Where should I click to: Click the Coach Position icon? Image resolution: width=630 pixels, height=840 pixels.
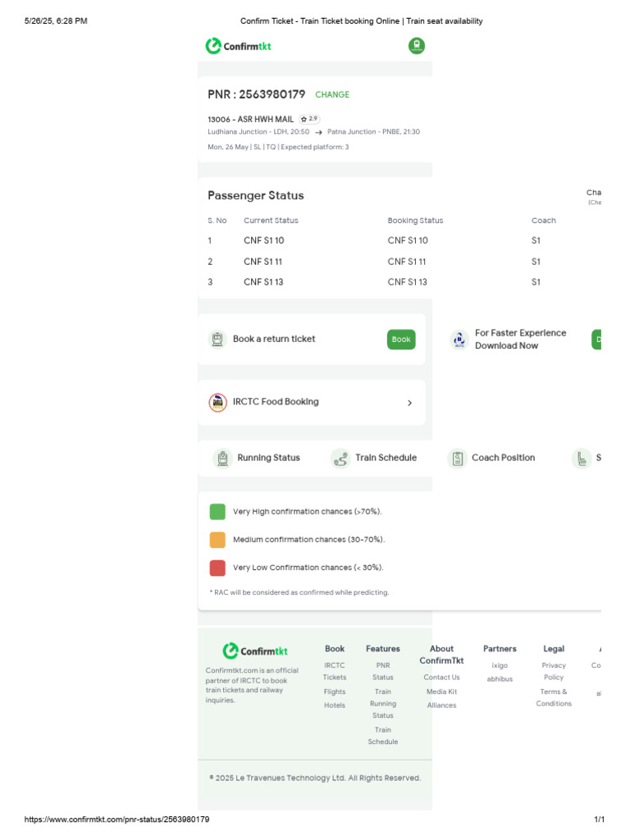point(458,458)
